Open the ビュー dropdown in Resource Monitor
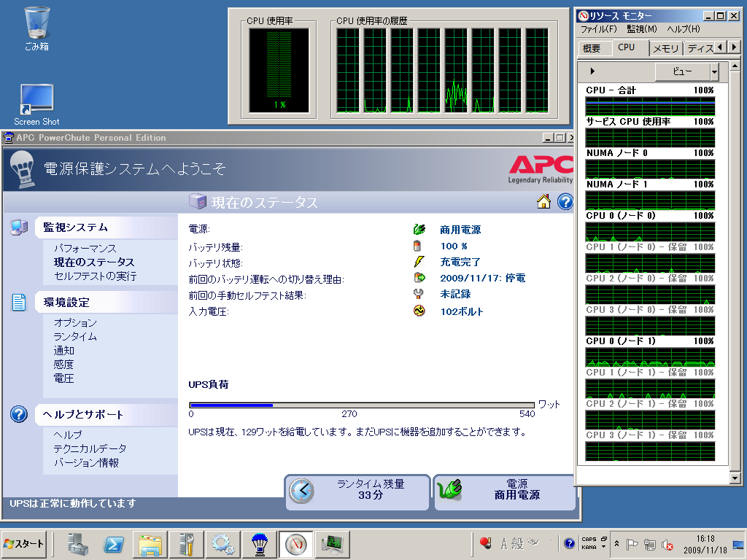747x560 pixels. [684, 71]
